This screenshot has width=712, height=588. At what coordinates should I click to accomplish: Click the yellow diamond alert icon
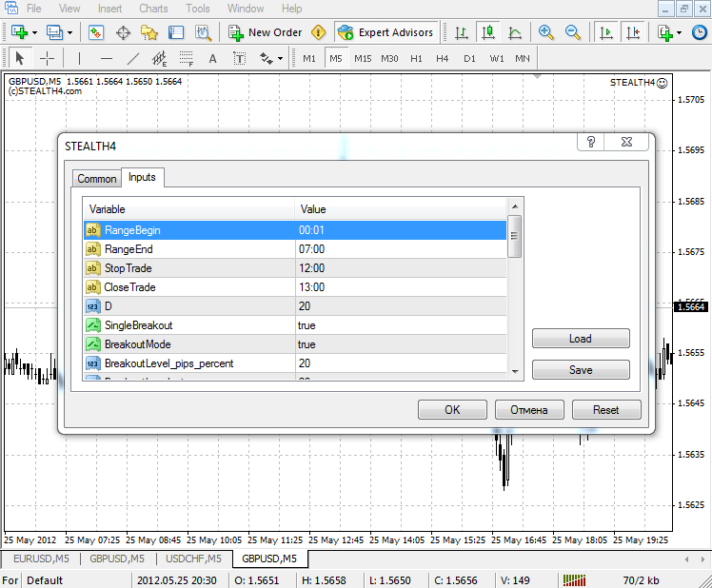pyautogui.click(x=318, y=32)
